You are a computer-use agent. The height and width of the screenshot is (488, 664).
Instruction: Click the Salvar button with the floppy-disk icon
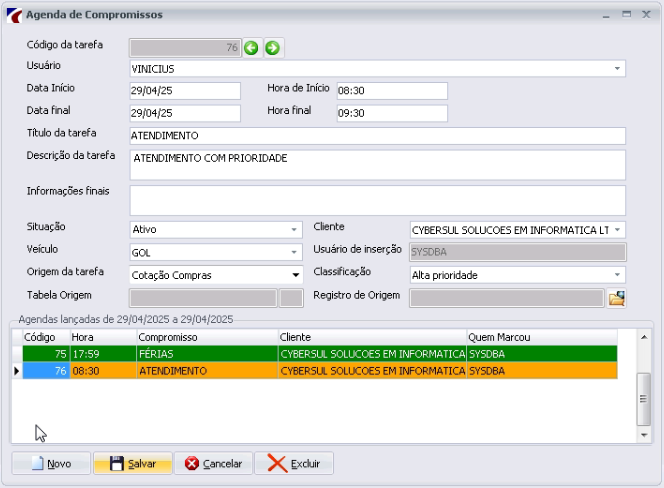click(x=133, y=463)
